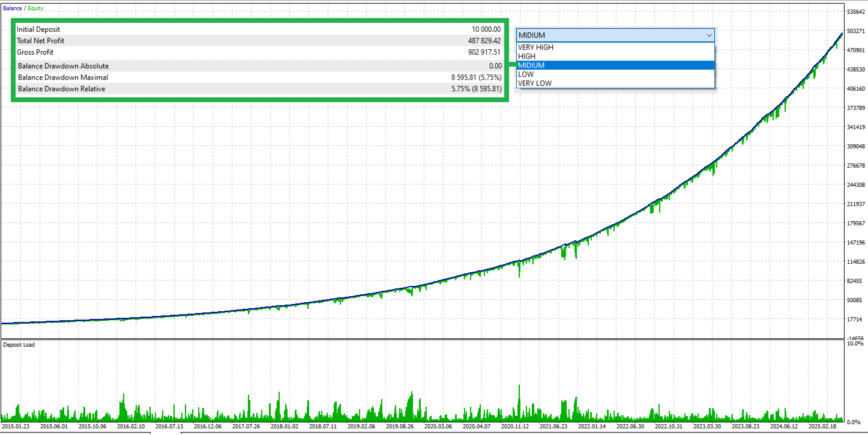Select the Balance Drawdown Absolute row
The height and width of the screenshot is (435, 868).
259,66
